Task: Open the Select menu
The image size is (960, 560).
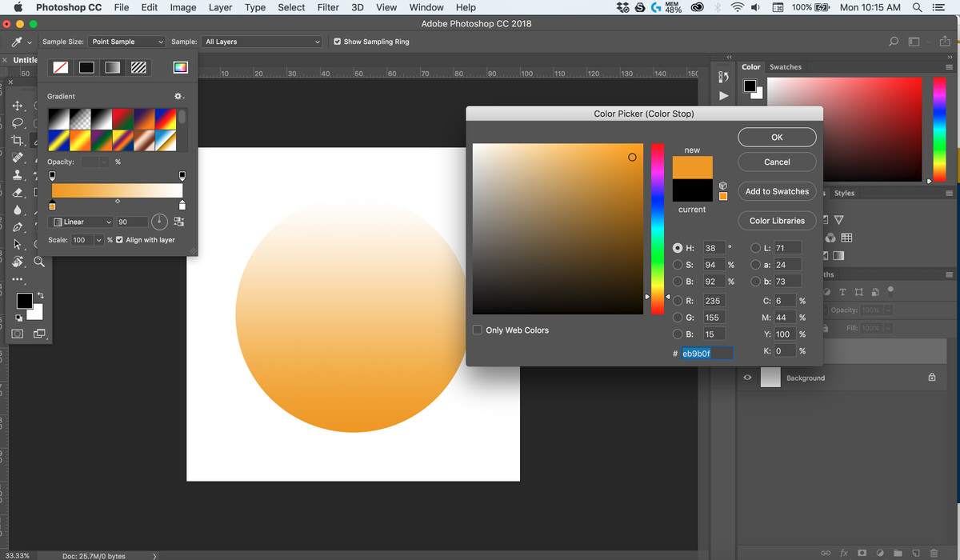Action: (x=291, y=7)
